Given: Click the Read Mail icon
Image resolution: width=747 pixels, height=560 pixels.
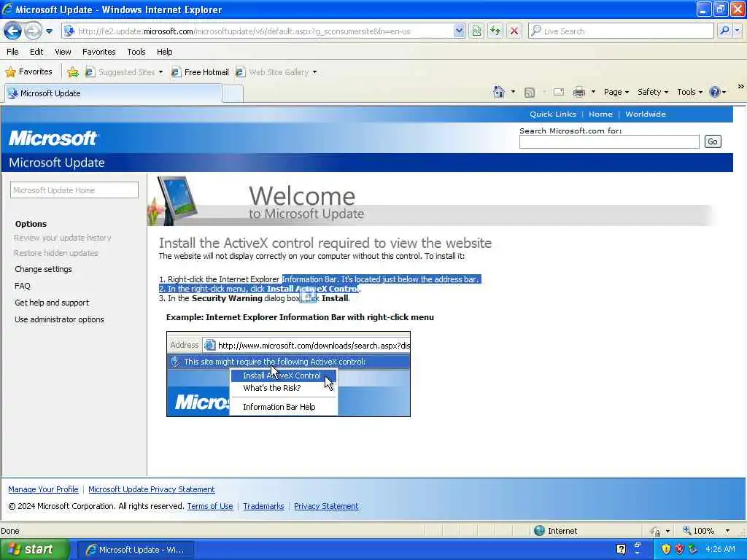Looking at the screenshot, I should (559, 92).
